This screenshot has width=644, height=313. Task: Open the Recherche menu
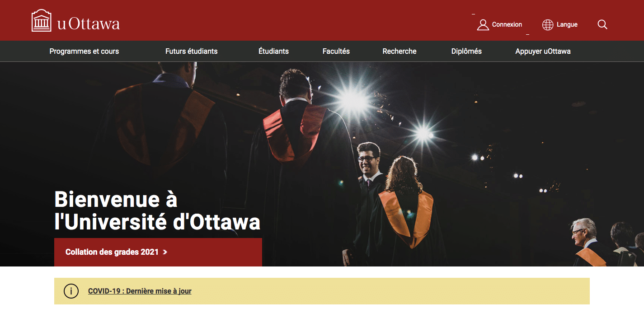point(400,51)
